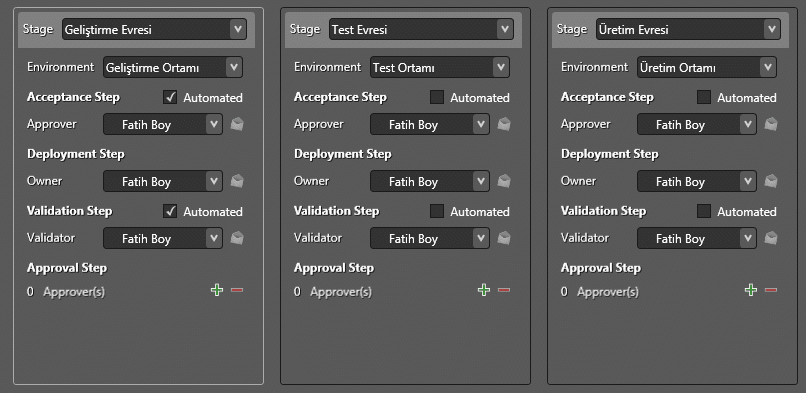
Task: Email the Approver in Geliştirme Evresi stage
Action: (237, 124)
